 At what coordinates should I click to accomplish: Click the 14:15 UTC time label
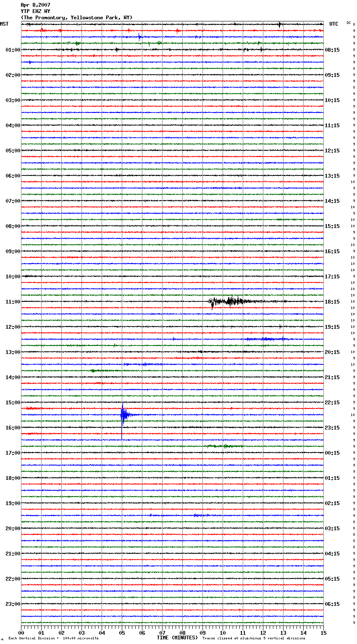click(332, 201)
